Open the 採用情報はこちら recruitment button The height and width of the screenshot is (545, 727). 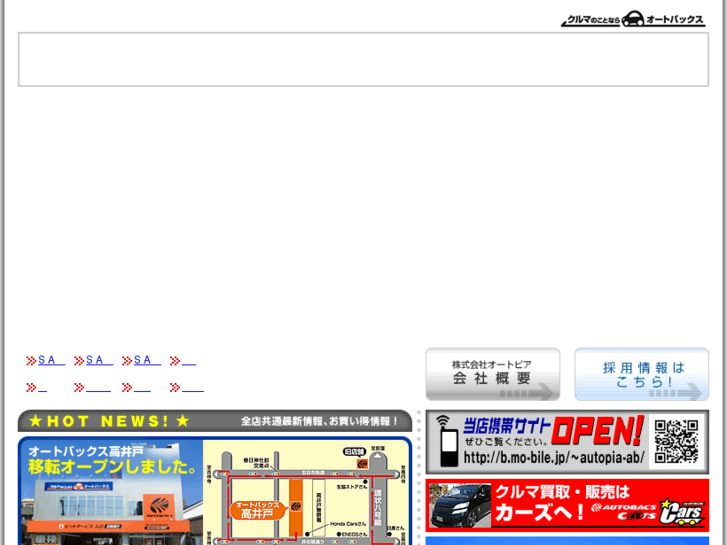pos(641,374)
